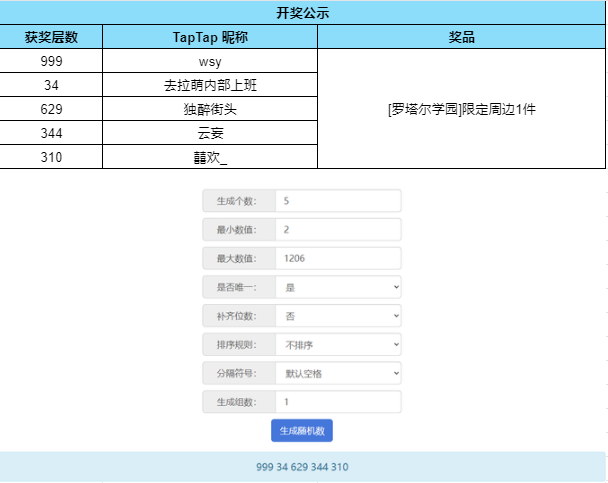Image resolution: width=608 pixels, height=483 pixels.
Task: Click the table cell with 34
Action: point(51,85)
